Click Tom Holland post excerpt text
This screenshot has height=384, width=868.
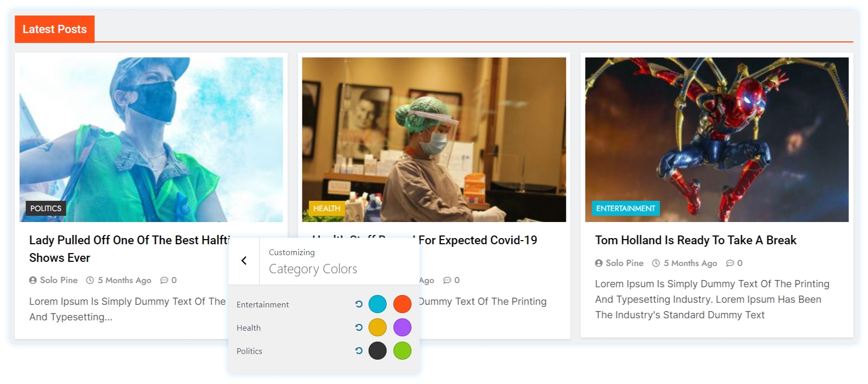point(712,299)
